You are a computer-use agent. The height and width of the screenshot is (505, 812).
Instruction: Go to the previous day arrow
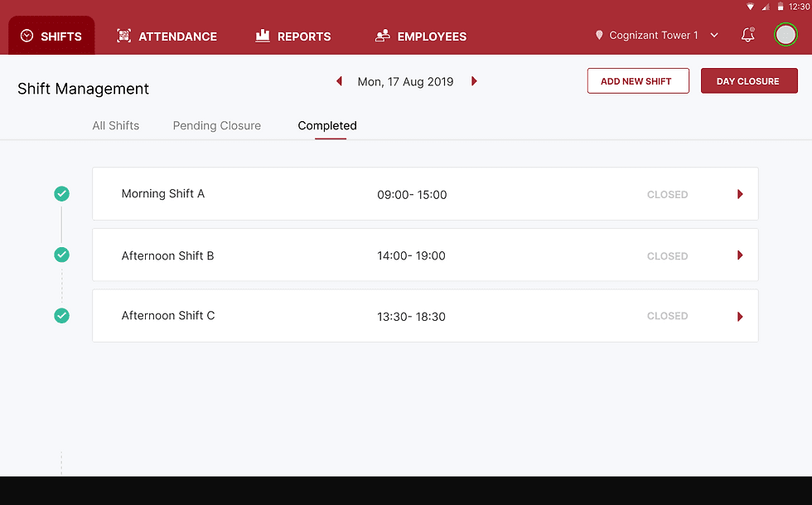tap(339, 81)
